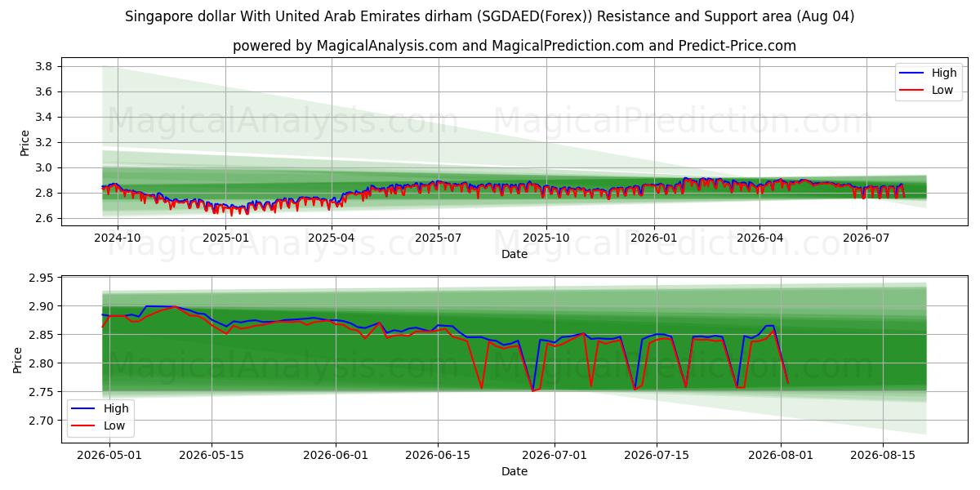Screen dimensions: 980x490
Task: Click the '2.90' y-axis tick label
Action: coord(41,306)
